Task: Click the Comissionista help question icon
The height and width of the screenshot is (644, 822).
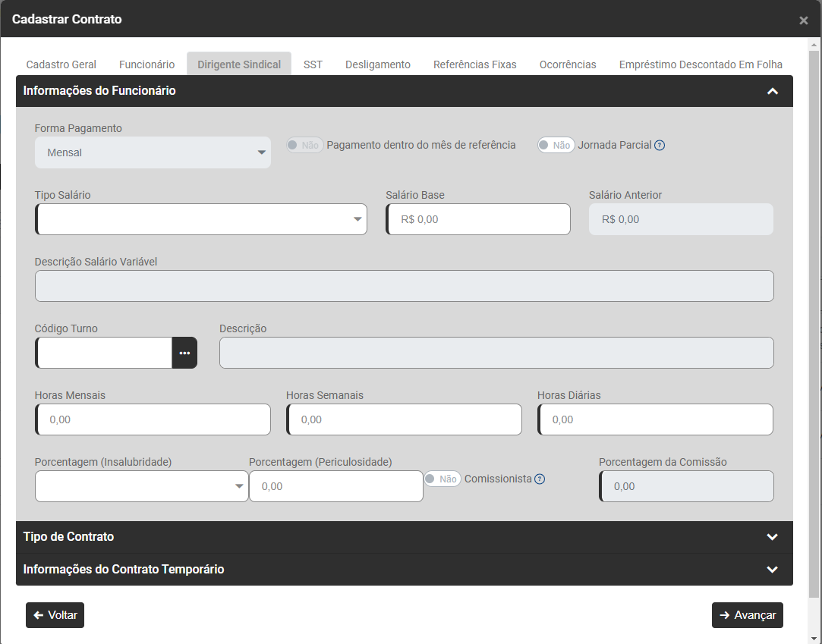Action: [x=540, y=479]
